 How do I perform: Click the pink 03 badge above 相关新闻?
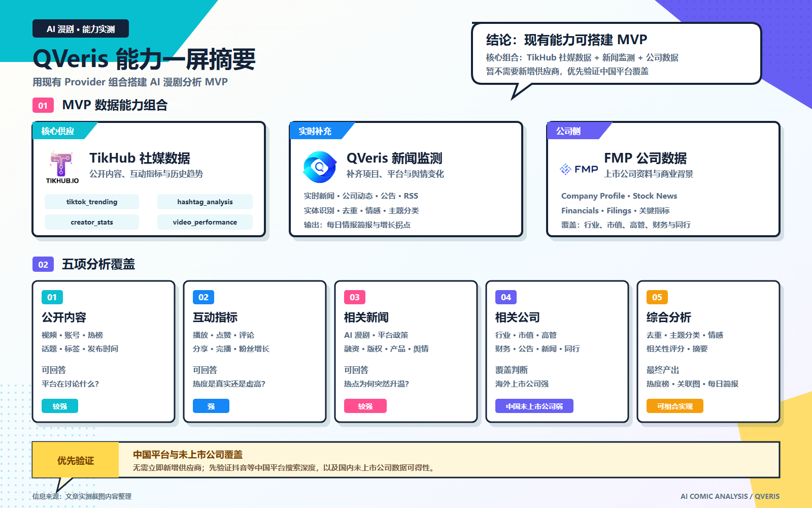click(355, 297)
